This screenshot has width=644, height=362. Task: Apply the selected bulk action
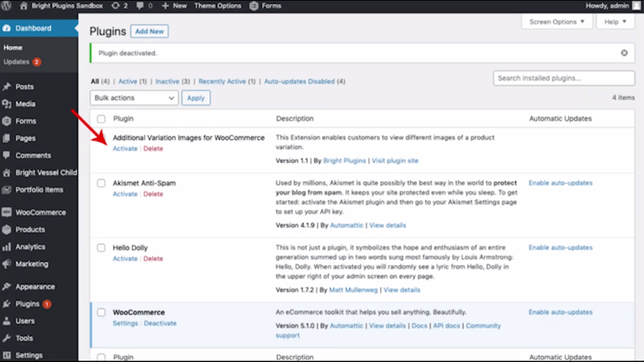click(196, 97)
